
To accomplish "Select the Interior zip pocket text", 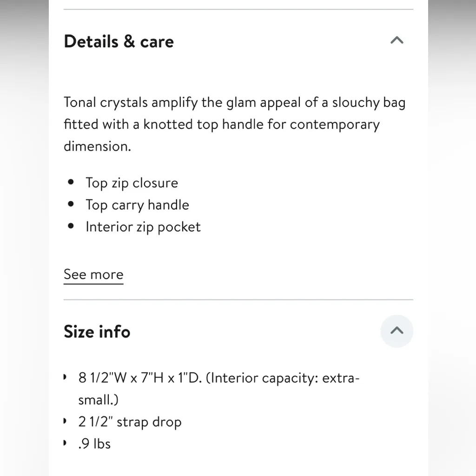I will [143, 227].
